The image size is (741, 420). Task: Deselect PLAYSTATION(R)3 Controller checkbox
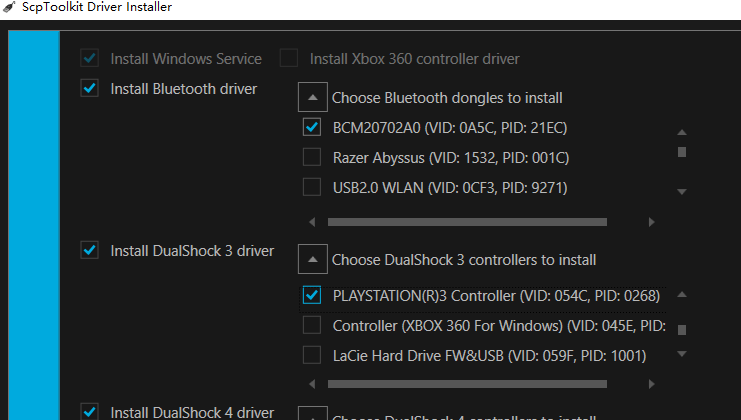312,295
